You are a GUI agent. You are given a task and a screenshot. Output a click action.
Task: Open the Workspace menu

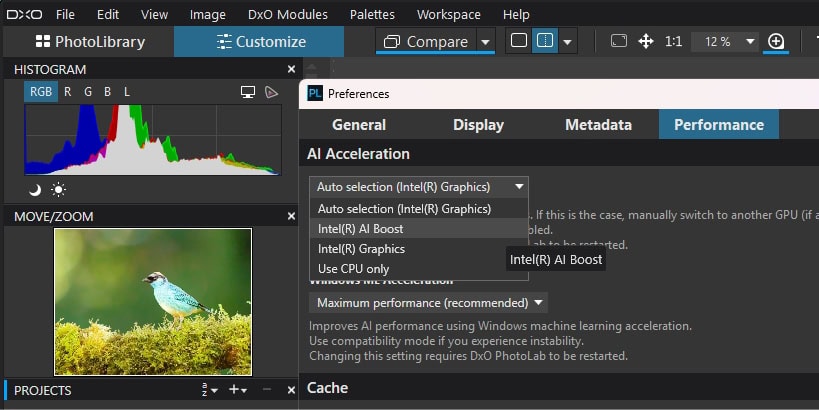pyautogui.click(x=449, y=14)
